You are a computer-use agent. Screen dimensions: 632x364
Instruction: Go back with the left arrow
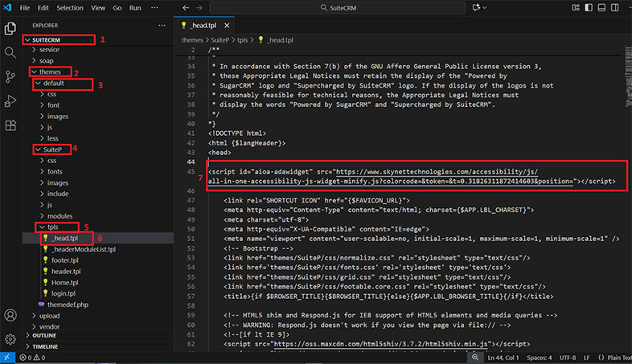tap(186, 8)
